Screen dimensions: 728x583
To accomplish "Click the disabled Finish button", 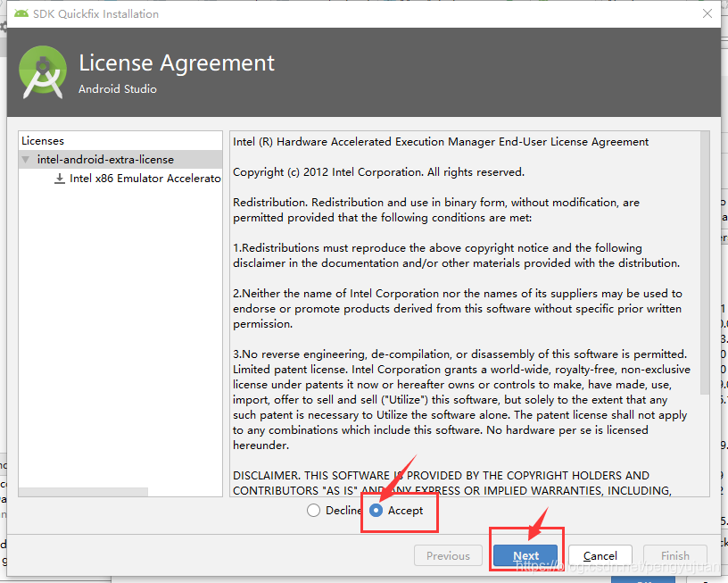I will click(x=675, y=555).
